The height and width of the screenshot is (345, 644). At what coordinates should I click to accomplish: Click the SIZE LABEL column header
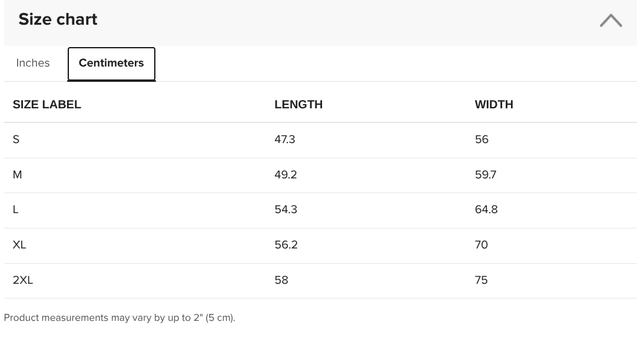47,104
